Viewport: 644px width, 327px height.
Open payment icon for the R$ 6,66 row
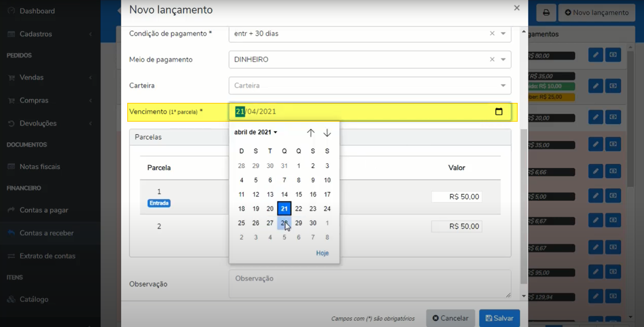[x=613, y=171]
